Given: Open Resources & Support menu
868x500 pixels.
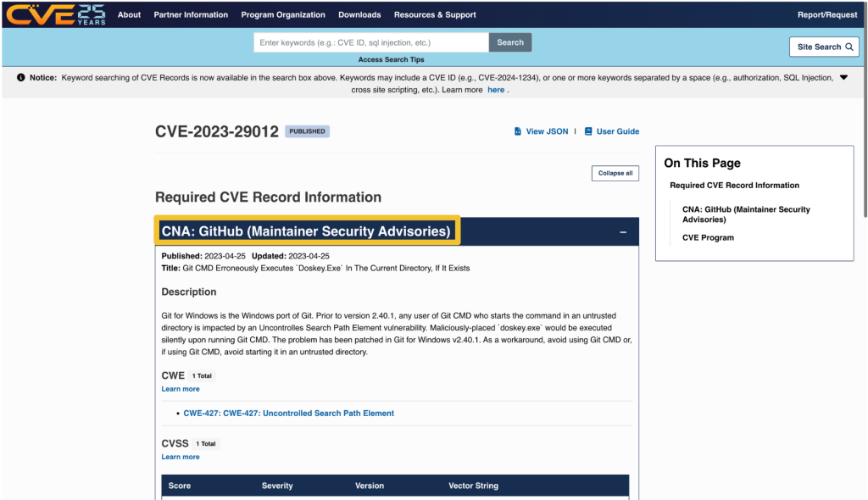Looking at the screenshot, I should tap(435, 14).
